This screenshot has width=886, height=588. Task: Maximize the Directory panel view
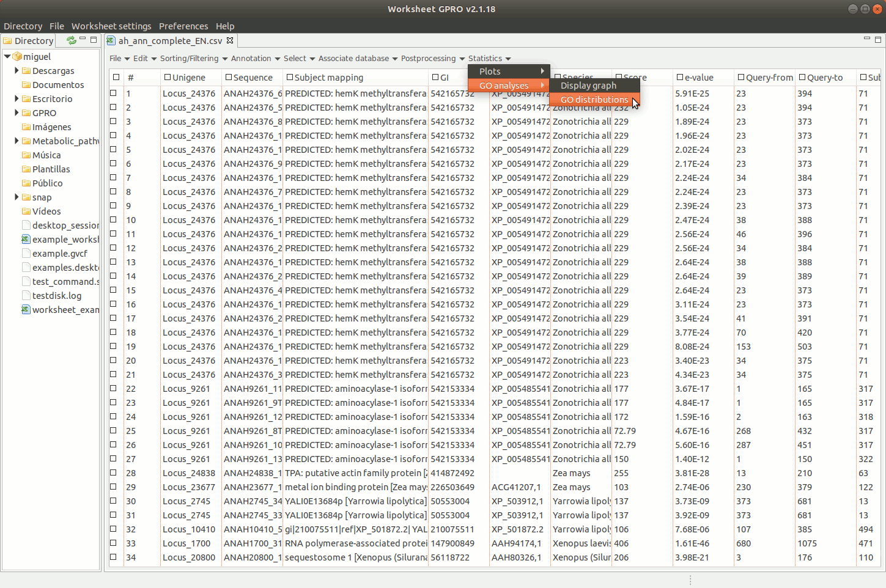click(94, 40)
